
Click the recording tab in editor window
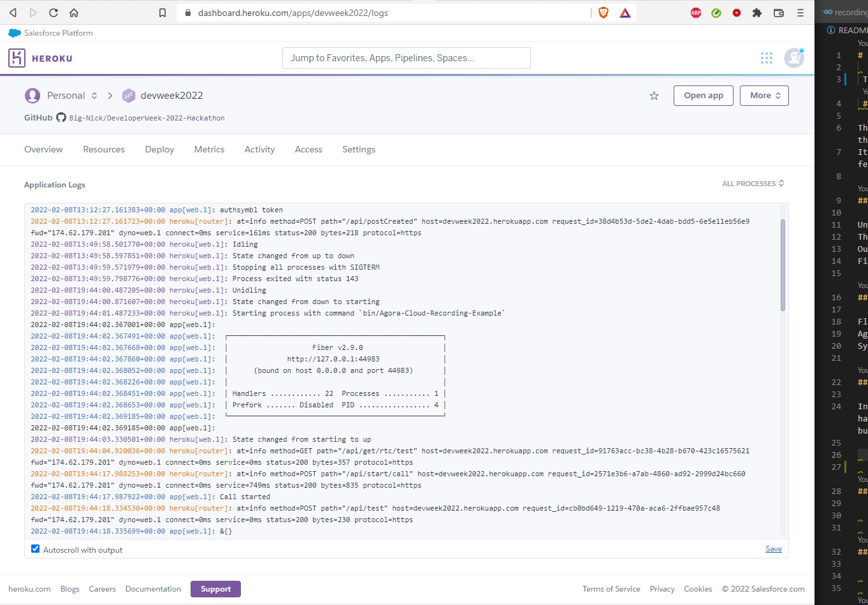pyautogui.click(x=844, y=12)
